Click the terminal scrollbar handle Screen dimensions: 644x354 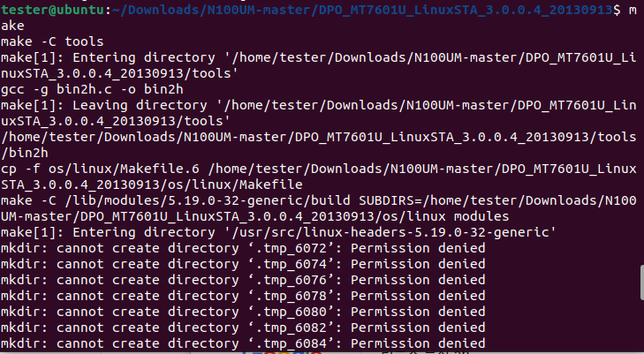click(x=642, y=282)
